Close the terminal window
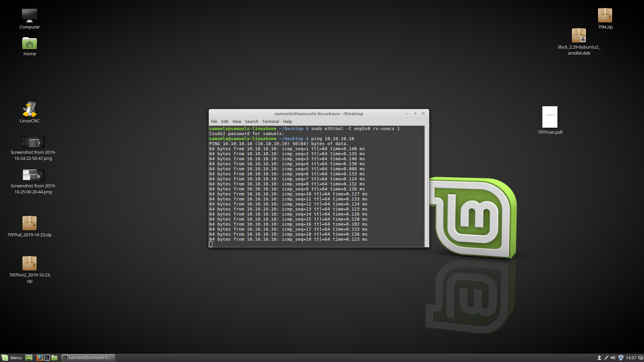Viewport: 644px width, 362px height. click(x=423, y=114)
